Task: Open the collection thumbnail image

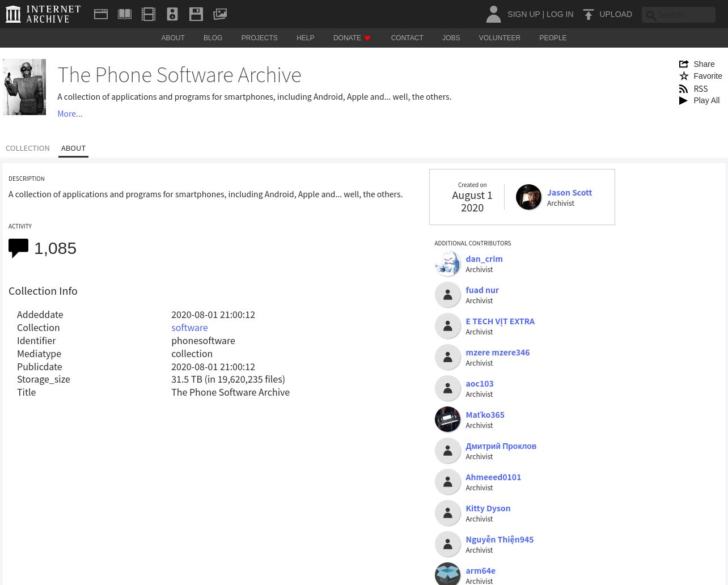Action: click(24, 87)
